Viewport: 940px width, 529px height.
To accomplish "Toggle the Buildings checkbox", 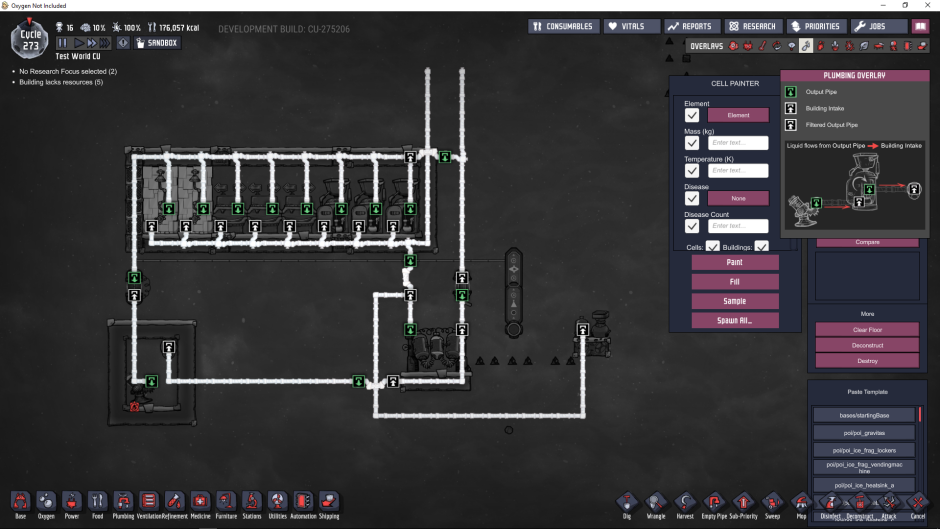I will [x=761, y=247].
